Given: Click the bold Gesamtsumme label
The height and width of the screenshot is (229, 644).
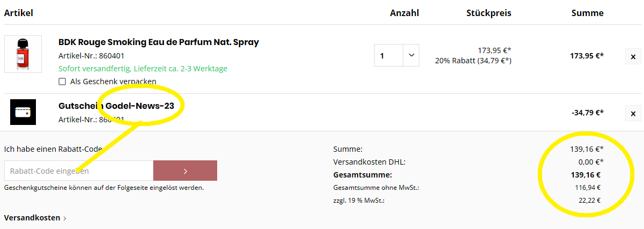Looking at the screenshot, I should click(362, 175).
